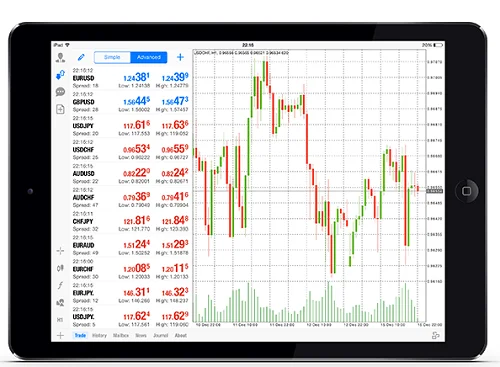Tap EURJPY. ask price 146.323
This screenshot has height=367, width=500.
175,292
